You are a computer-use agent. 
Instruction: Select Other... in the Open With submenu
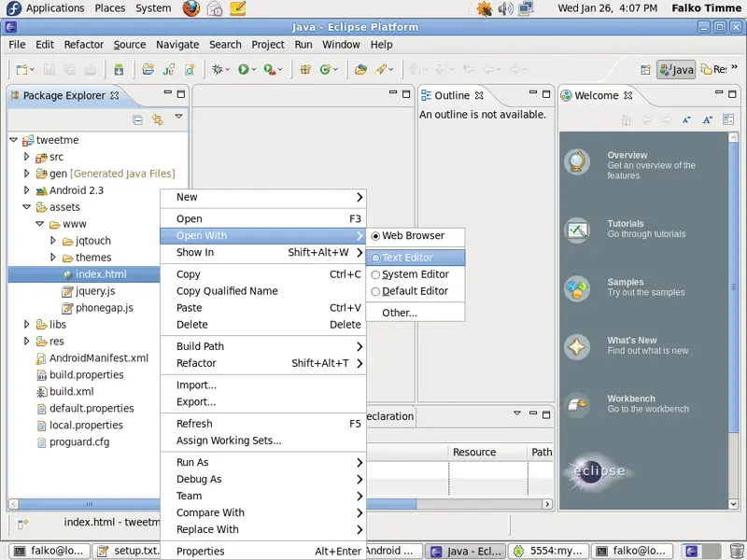click(x=416, y=313)
